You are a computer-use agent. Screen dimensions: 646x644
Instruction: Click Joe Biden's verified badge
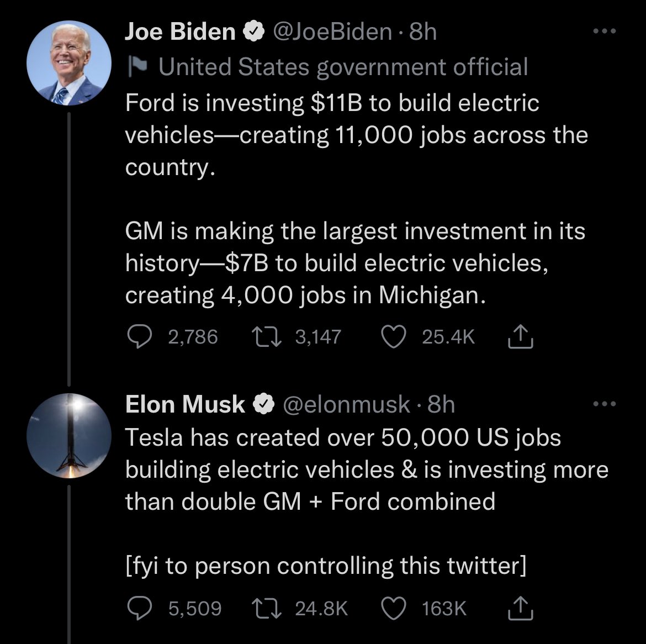[253, 33]
